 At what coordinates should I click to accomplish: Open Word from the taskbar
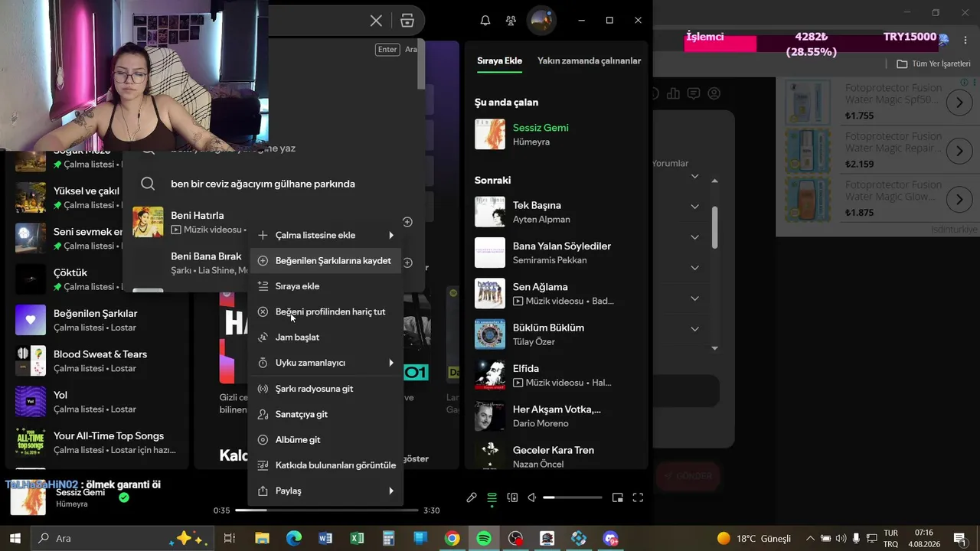coord(325,538)
